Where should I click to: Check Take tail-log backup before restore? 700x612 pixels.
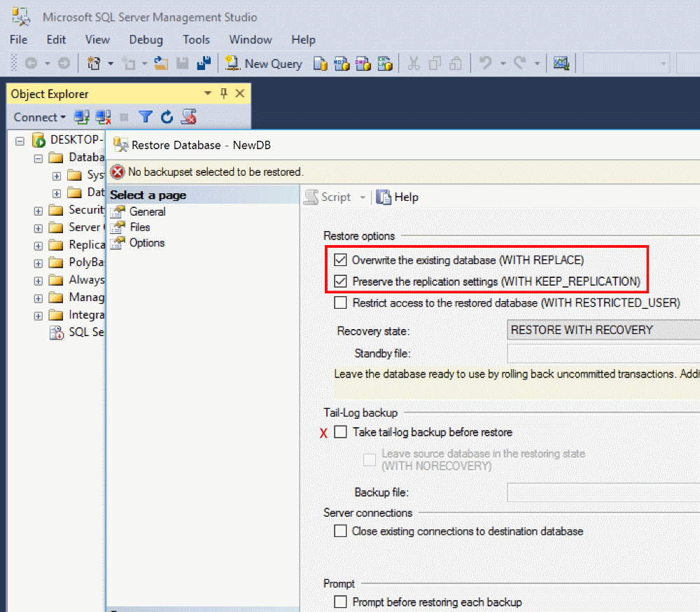point(341,432)
